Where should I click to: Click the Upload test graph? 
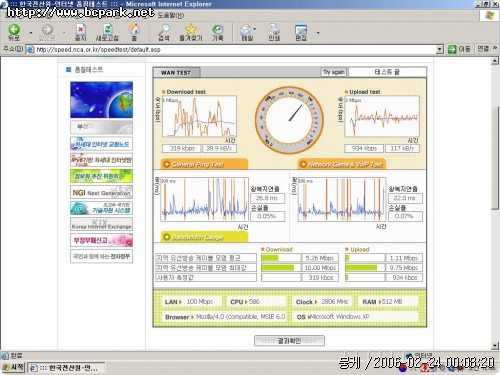tap(382, 117)
